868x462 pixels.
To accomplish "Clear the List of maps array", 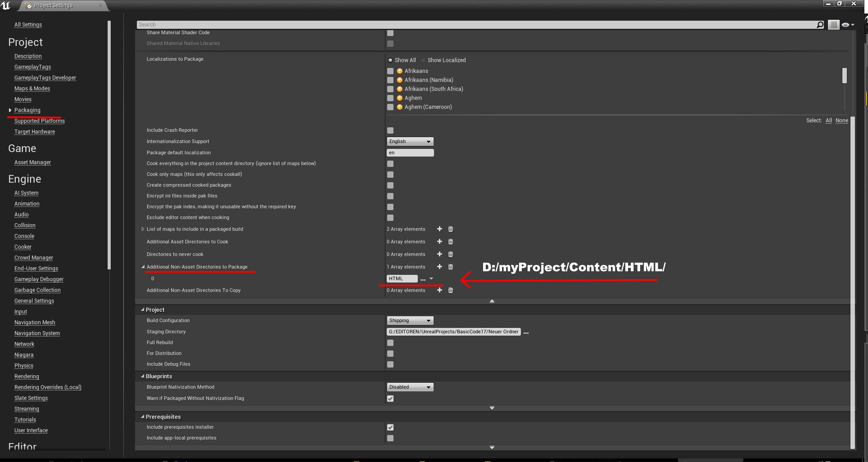I will (x=451, y=229).
